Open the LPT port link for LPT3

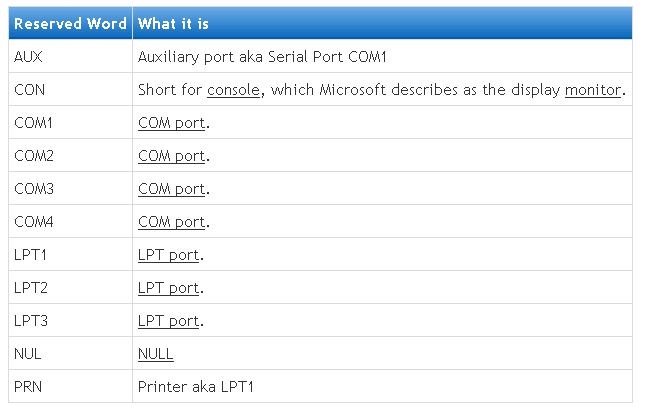(168, 321)
